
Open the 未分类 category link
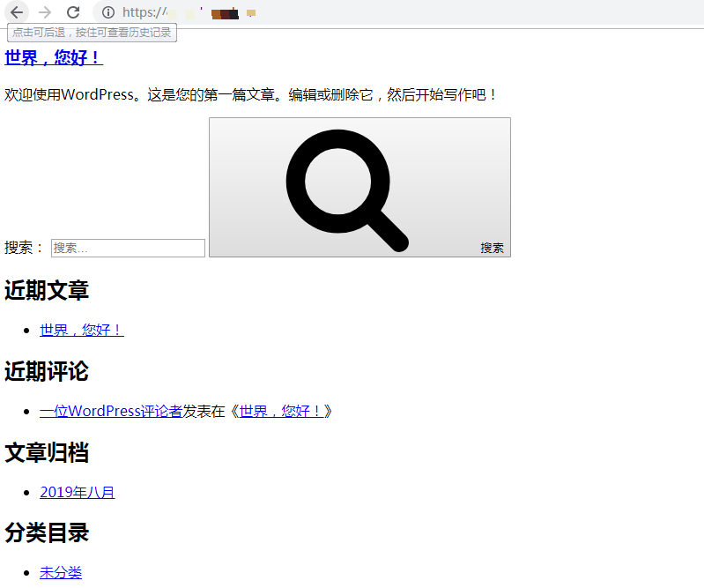tap(61, 573)
